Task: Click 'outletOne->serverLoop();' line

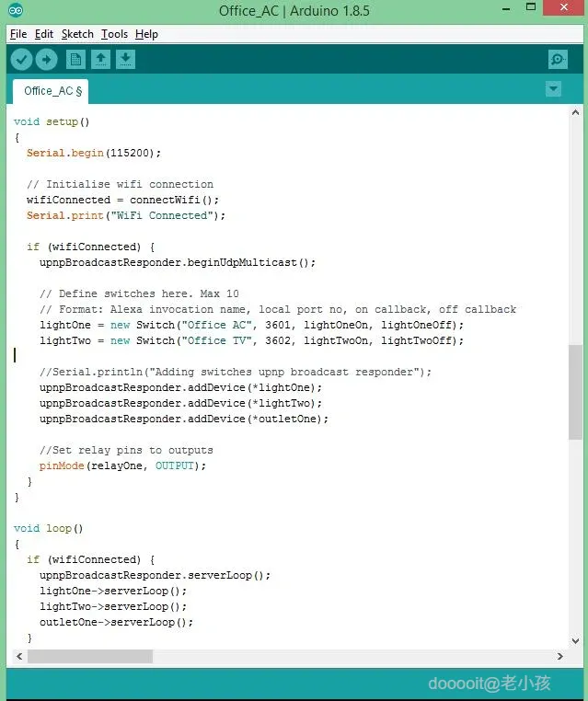Action: 116,622
